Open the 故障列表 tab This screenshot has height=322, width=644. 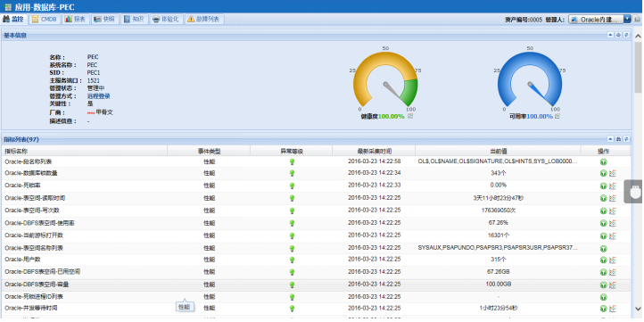click(204, 20)
